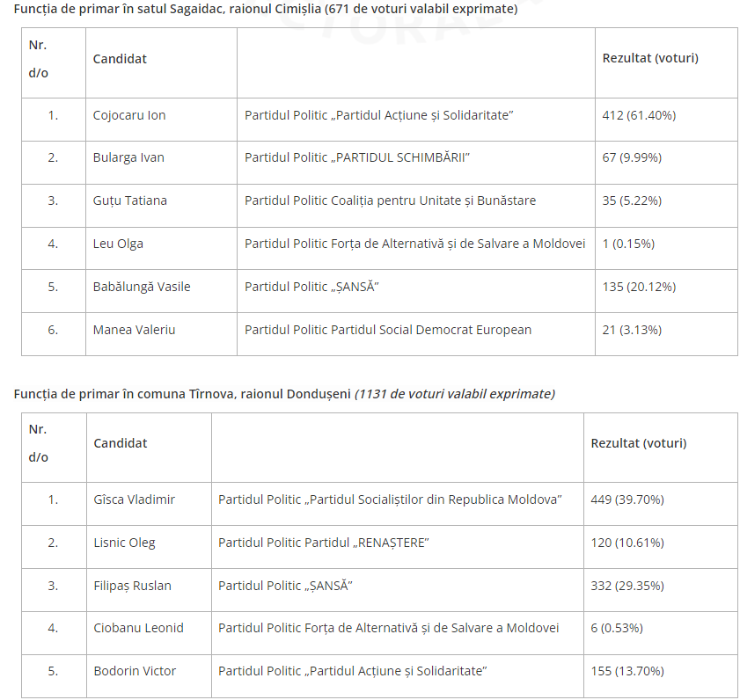Click the Tîrnova commune mayor election heading
Image resolution: width=740 pixels, height=700 pixels.
coord(284,393)
